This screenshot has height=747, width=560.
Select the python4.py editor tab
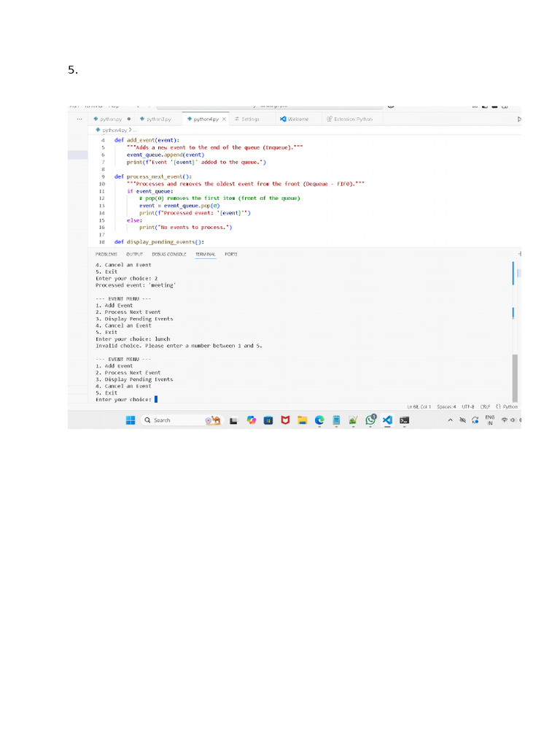point(204,119)
